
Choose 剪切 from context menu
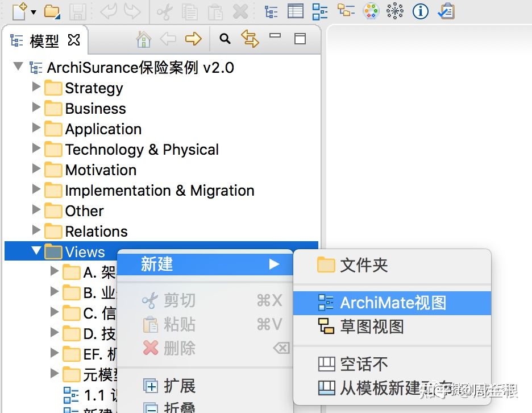205,300
